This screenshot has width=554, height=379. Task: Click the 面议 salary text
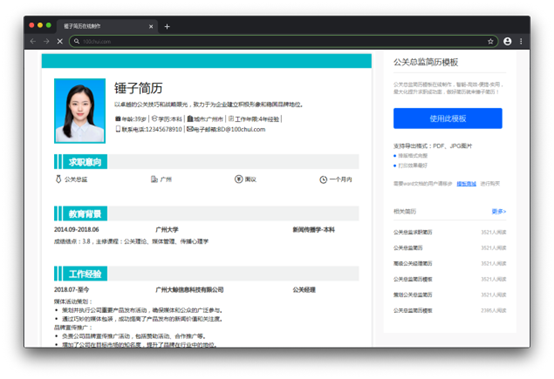click(x=251, y=179)
